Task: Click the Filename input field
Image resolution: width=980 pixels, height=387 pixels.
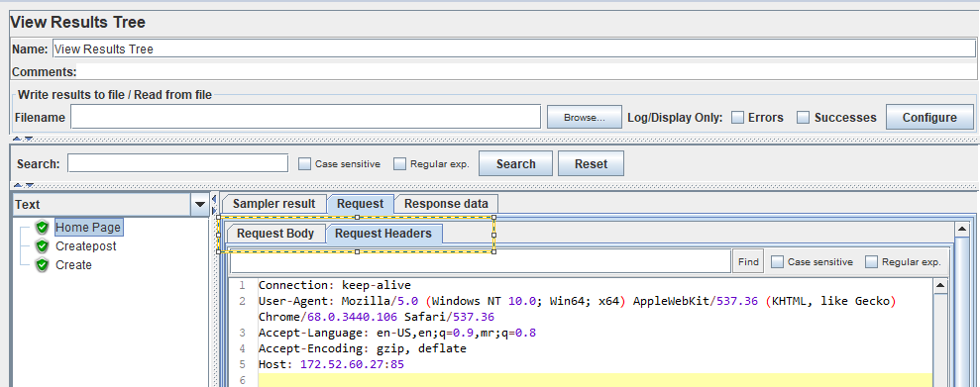Action: pos(305,117)
